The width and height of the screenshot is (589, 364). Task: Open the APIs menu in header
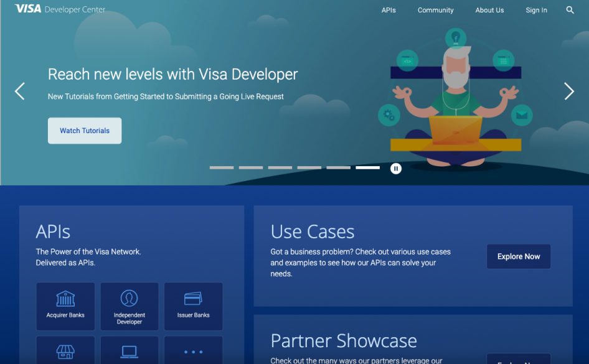pyautogui.click(x=389, y=10)
